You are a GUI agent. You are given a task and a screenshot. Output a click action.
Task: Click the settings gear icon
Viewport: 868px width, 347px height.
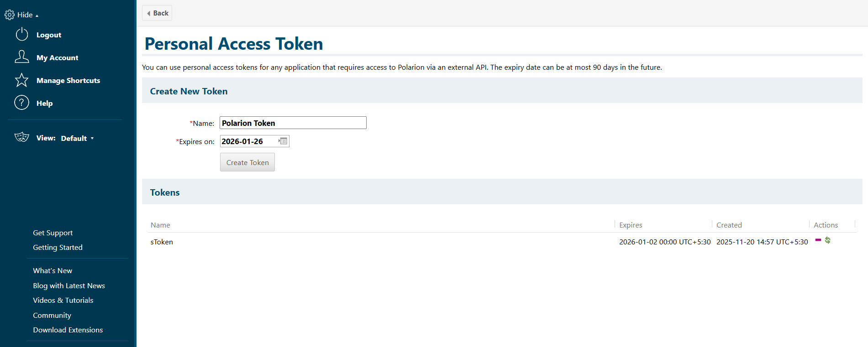pos(9,15)
